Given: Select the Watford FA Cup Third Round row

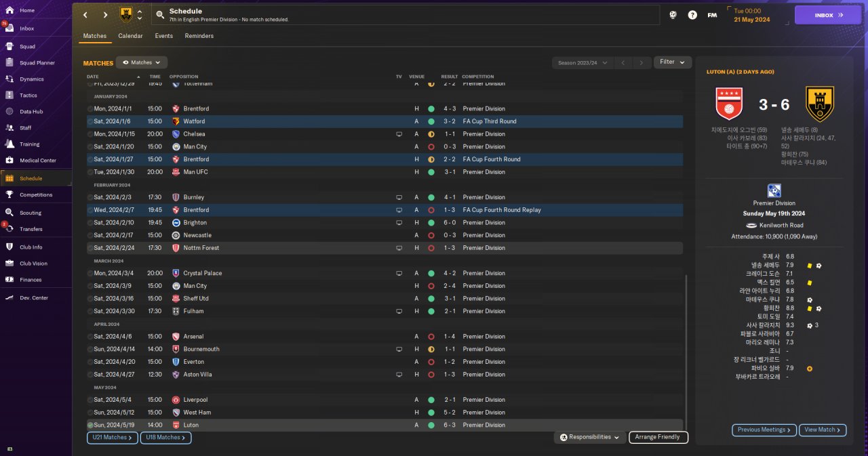Looking at the screenshot, I should 384,121.
